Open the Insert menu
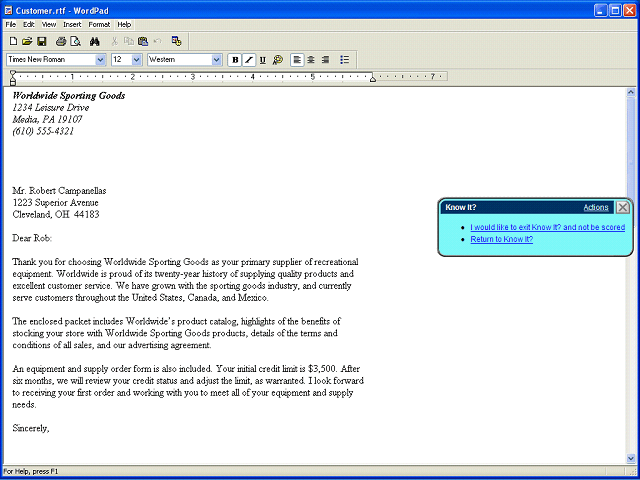 tap(72, 24)
